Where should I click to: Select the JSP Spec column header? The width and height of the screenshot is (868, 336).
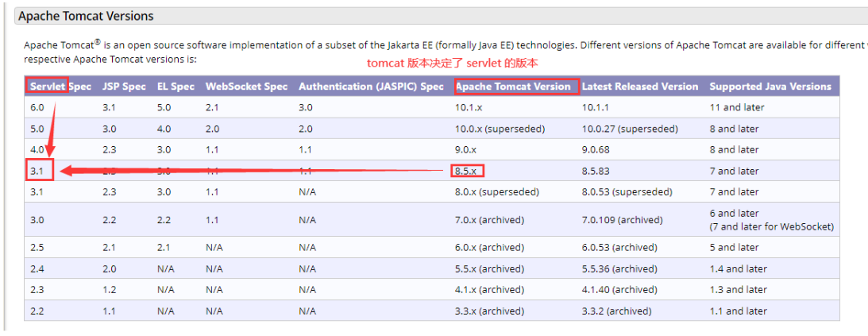point(124,87)
